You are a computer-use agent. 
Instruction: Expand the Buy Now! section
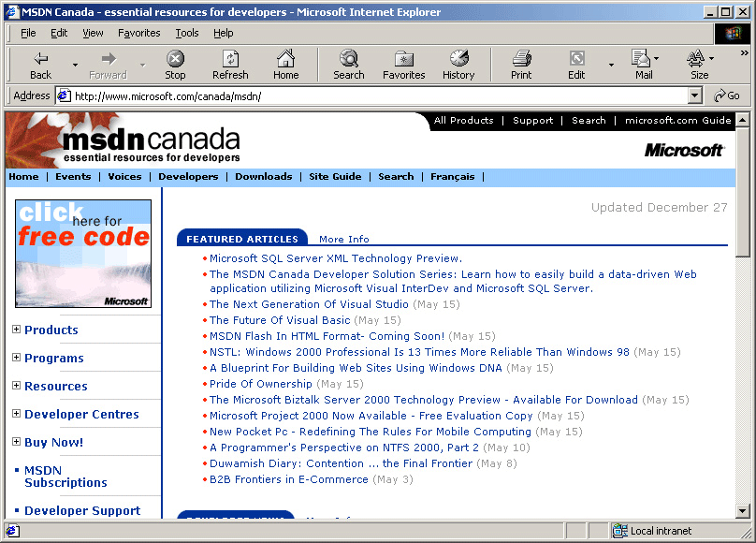17,441
